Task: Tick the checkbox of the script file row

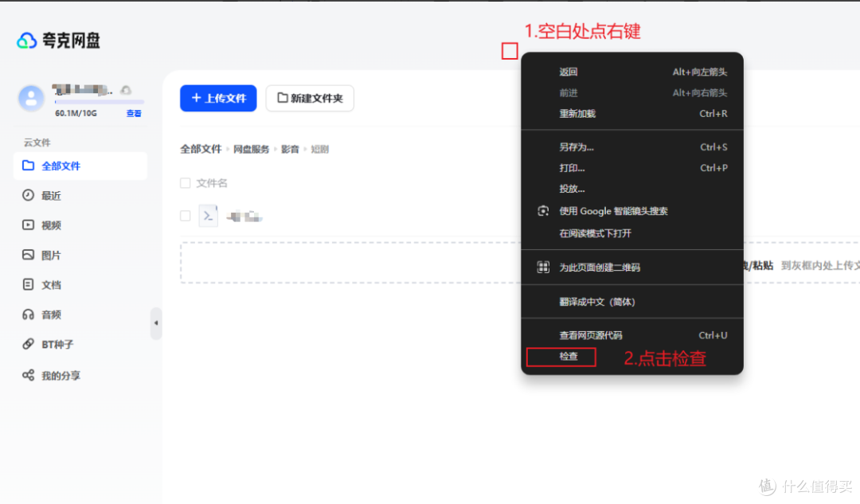Action: [186, 216]
